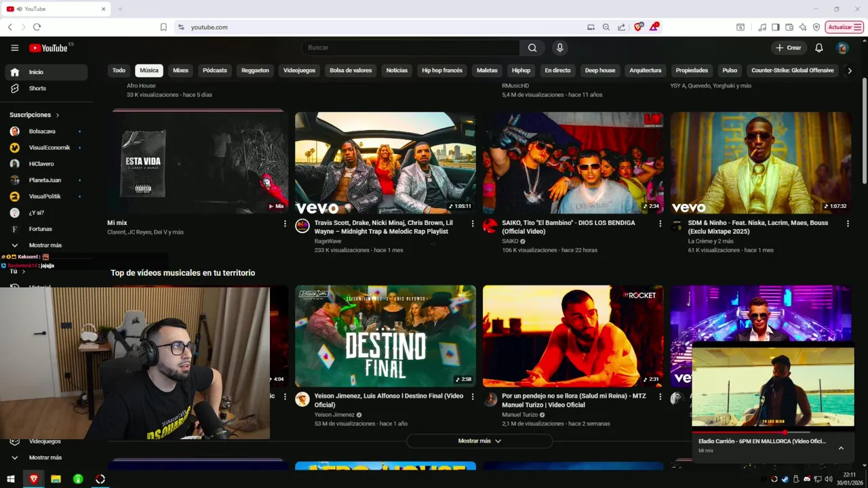Open the Manuel Turizo video thumbnail
The height and width of the screenshot is (488, 868).
(573, 335)
